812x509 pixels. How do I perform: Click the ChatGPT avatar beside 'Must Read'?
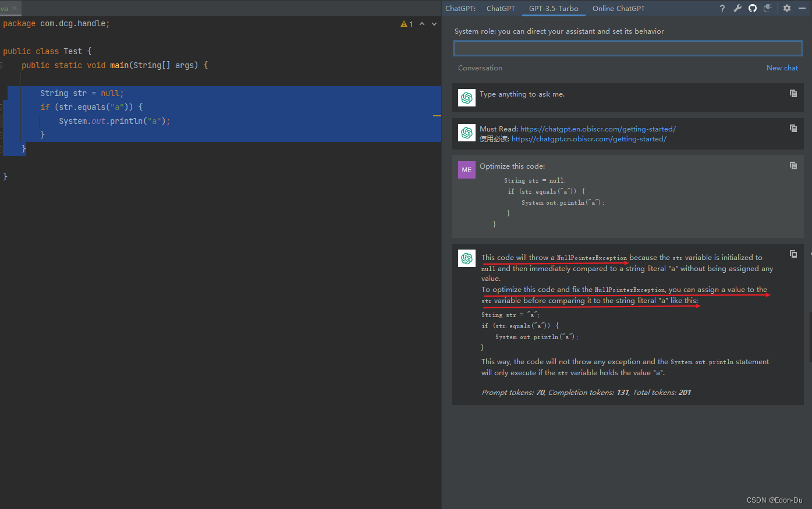[467, 133]
